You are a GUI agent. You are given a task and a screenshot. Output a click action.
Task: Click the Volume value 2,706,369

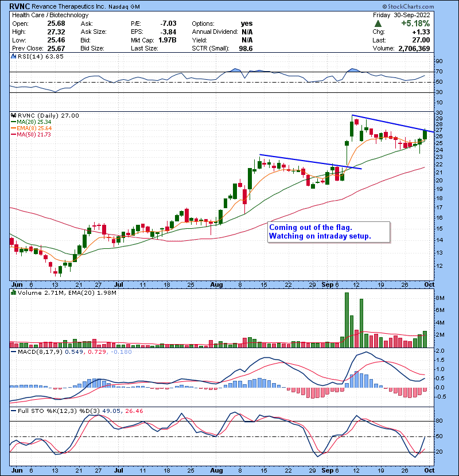coord(414,49)
